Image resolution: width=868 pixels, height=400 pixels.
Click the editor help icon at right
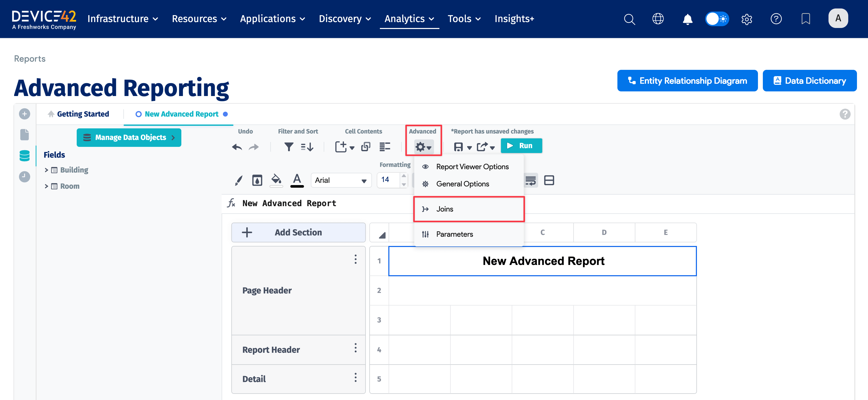[x=845, y=114]
